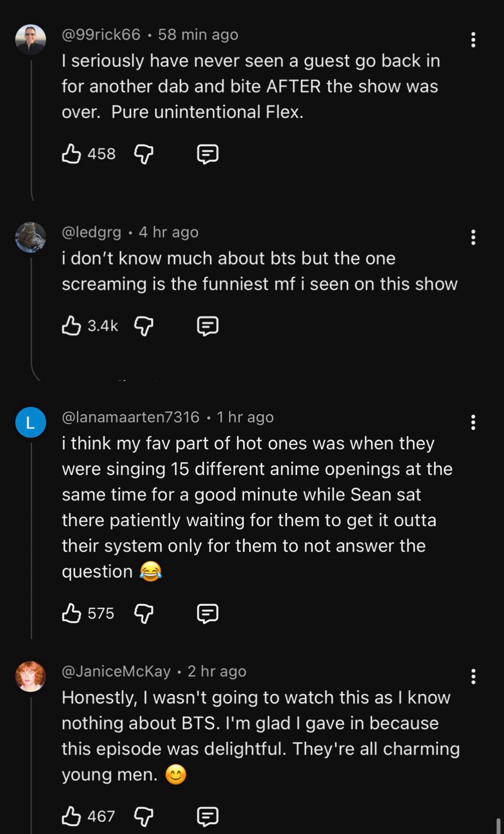Like the comment by @99rick66

click(71, 154)
